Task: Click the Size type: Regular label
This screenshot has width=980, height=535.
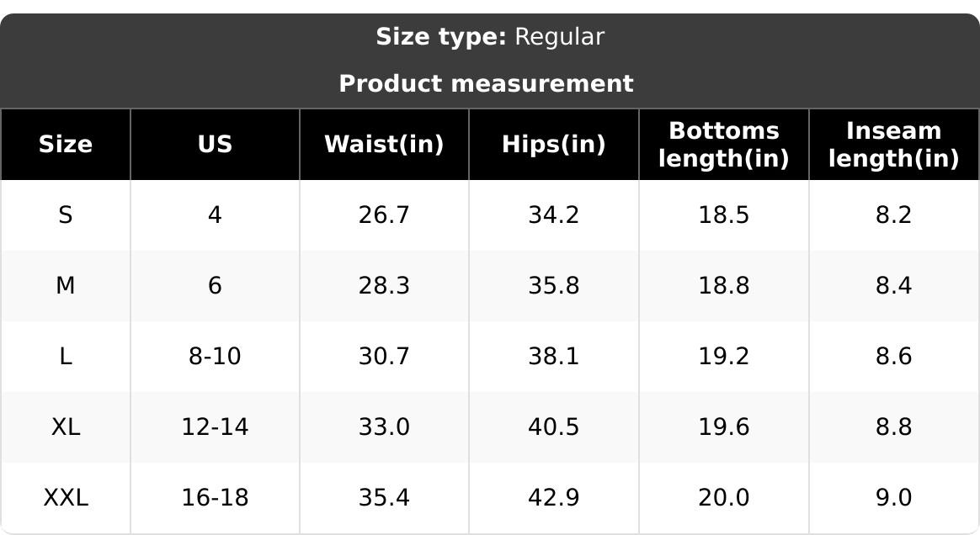Action: click(489, 37)
